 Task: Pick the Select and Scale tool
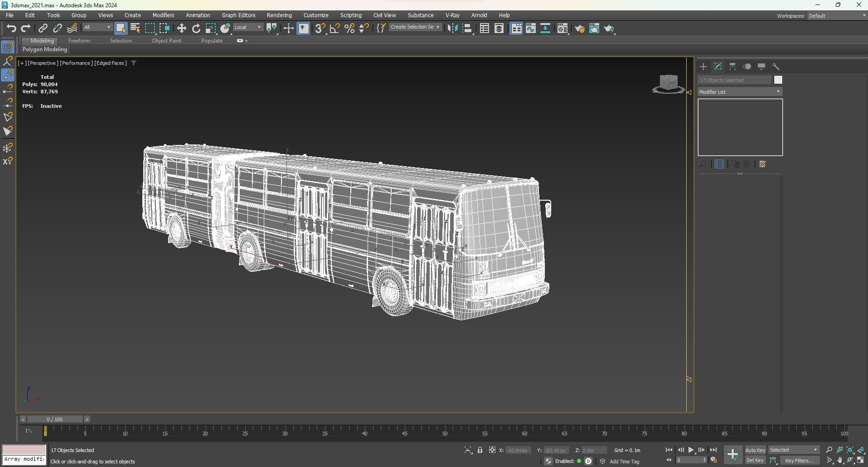(x=211, y=28)
